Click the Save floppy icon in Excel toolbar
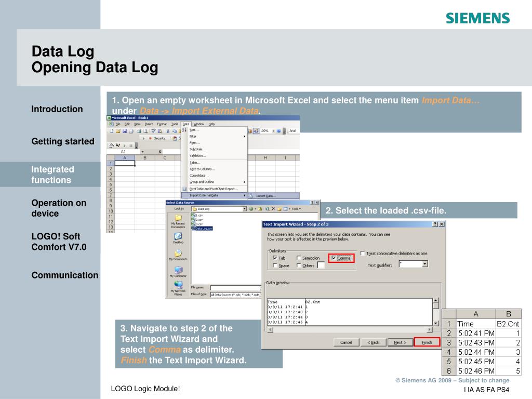Viewport: 532px width, 399px height. (125, 131)
